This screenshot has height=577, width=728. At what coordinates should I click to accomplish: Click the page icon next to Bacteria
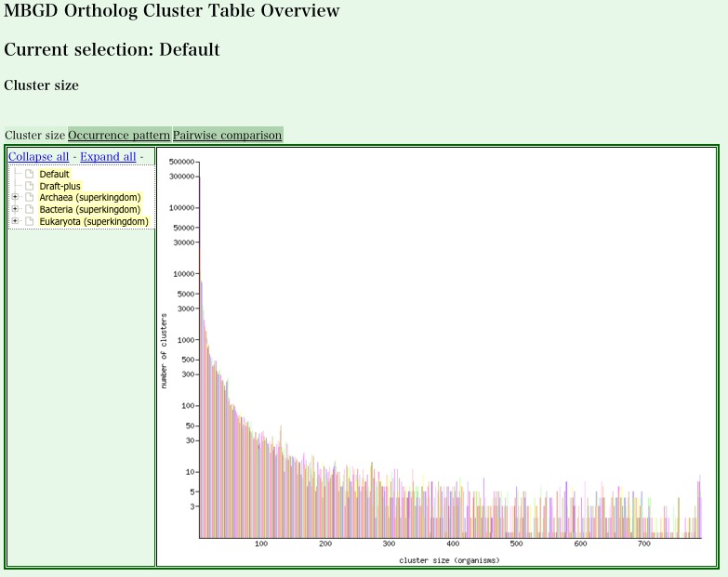29,210
